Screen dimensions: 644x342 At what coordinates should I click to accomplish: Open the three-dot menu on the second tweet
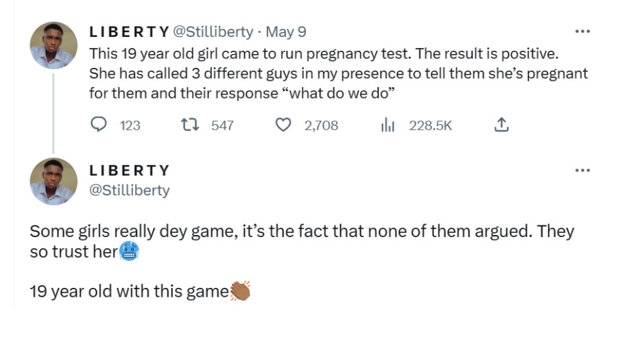(x=582, y=170)
